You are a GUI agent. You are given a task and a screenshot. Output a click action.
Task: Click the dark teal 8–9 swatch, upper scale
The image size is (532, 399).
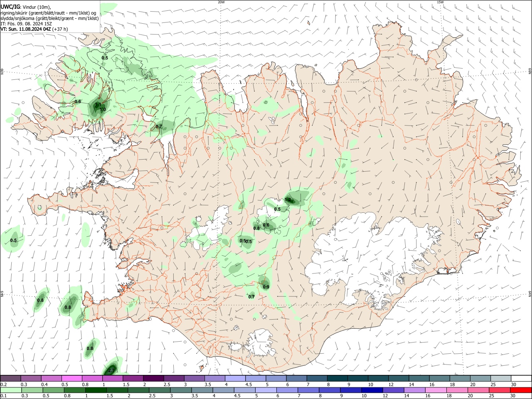(337, 378)
